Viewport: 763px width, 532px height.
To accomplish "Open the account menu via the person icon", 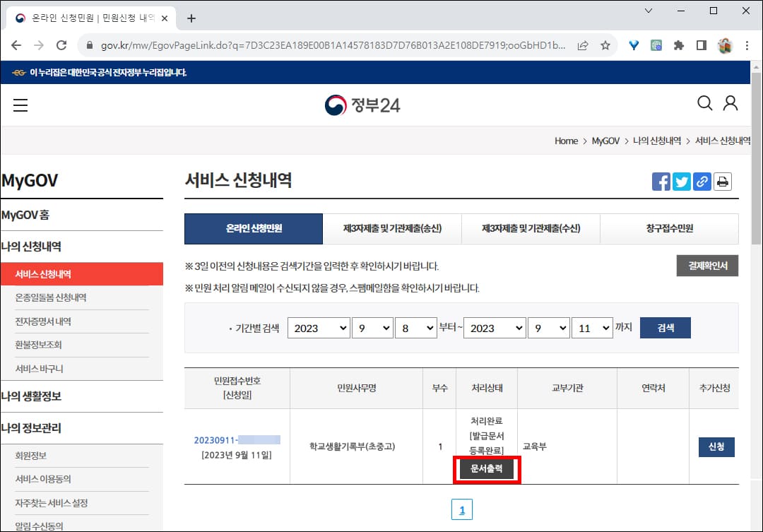I will [x=731, y=103].
